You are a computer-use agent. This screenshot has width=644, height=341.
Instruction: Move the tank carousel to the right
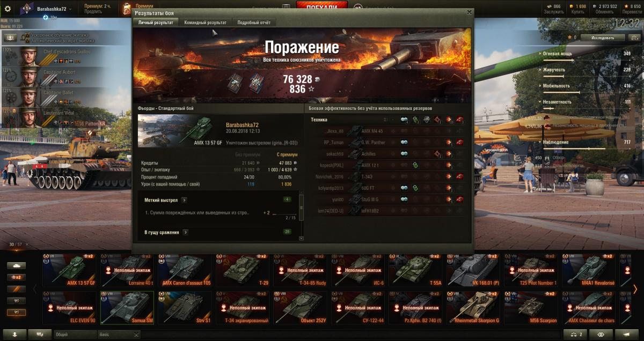635,290
